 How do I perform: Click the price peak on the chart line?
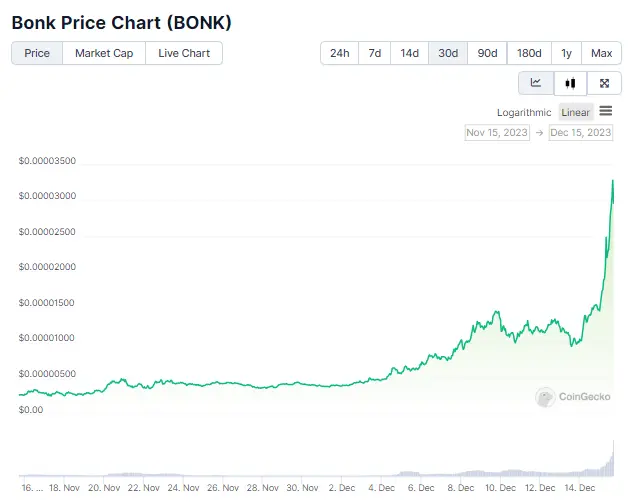613,180
